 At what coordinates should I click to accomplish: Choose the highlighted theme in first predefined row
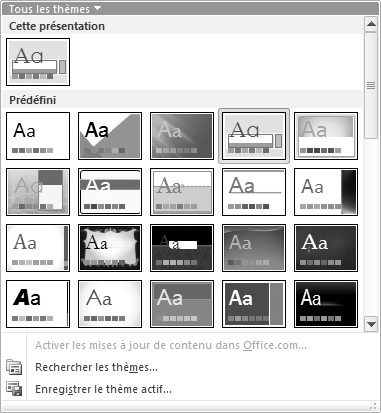pos(254,136)
